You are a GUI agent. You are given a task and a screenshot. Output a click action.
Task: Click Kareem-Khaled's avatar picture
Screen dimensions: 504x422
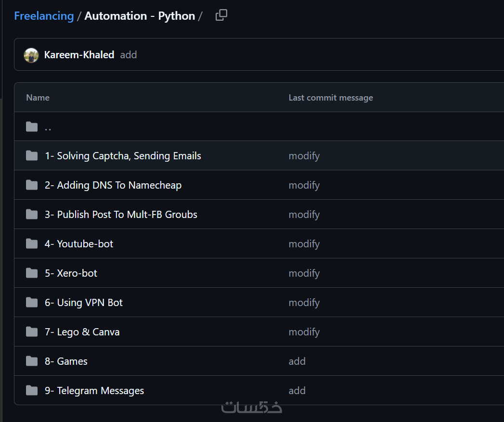click(x=31, y=55)
